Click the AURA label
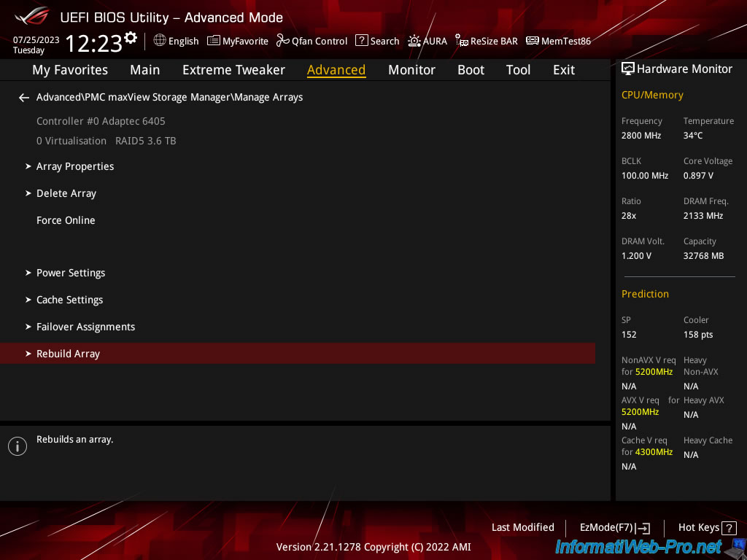The height and width of the screenshot is (560, 747). (x=435, y=42)
